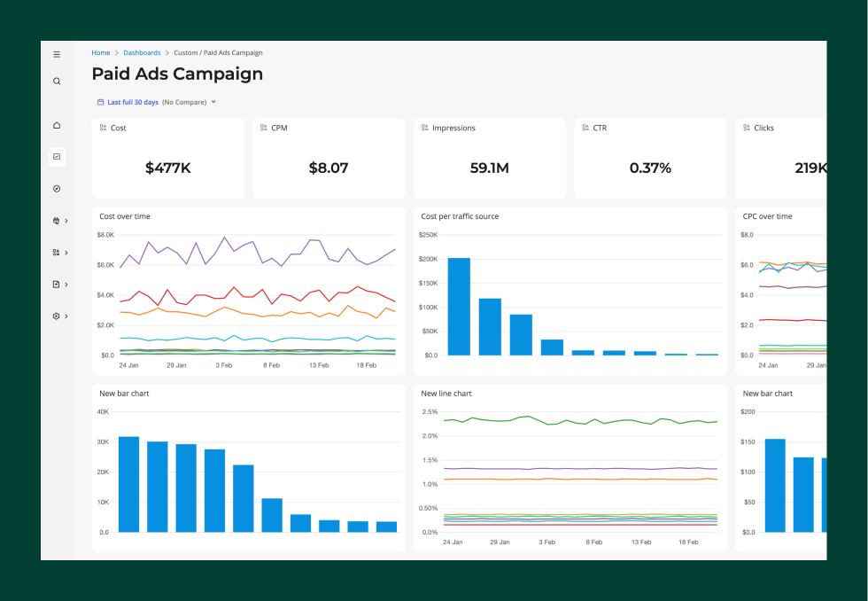Open the compass explore icon below dashboards
The image size is (868, 601).
57,188
